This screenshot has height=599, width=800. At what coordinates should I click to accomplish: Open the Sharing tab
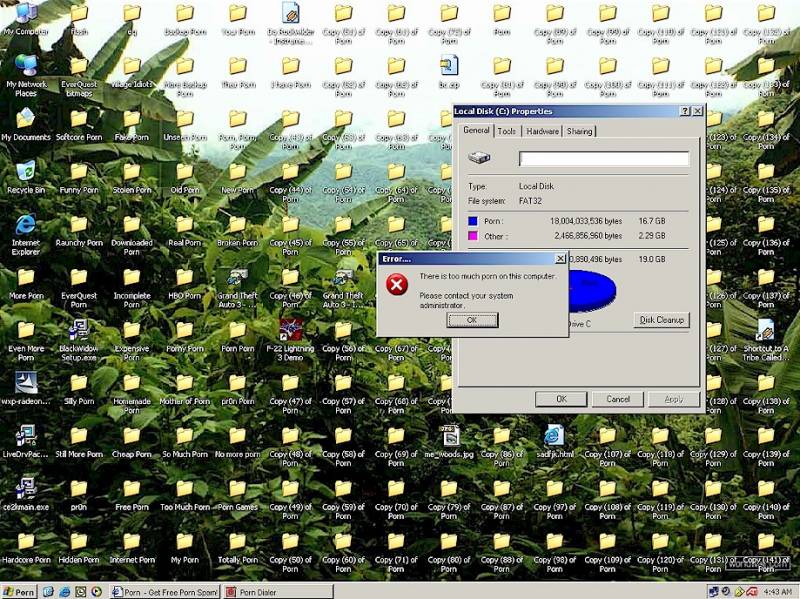click(579, 131)
